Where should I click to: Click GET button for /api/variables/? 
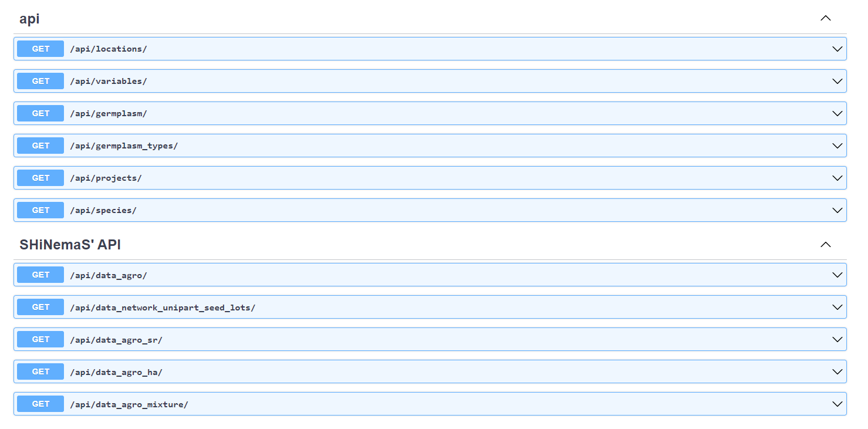coord(40,81)
